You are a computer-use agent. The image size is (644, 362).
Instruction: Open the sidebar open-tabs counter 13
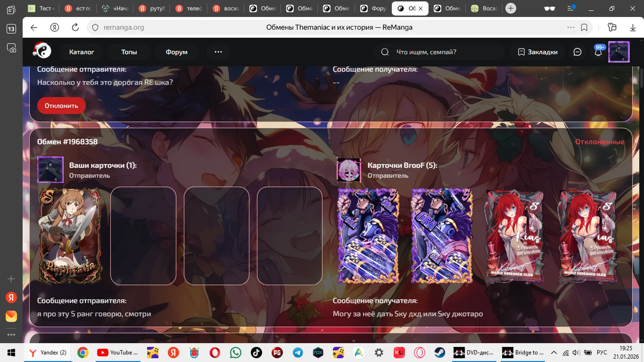(x=11, y=29)
